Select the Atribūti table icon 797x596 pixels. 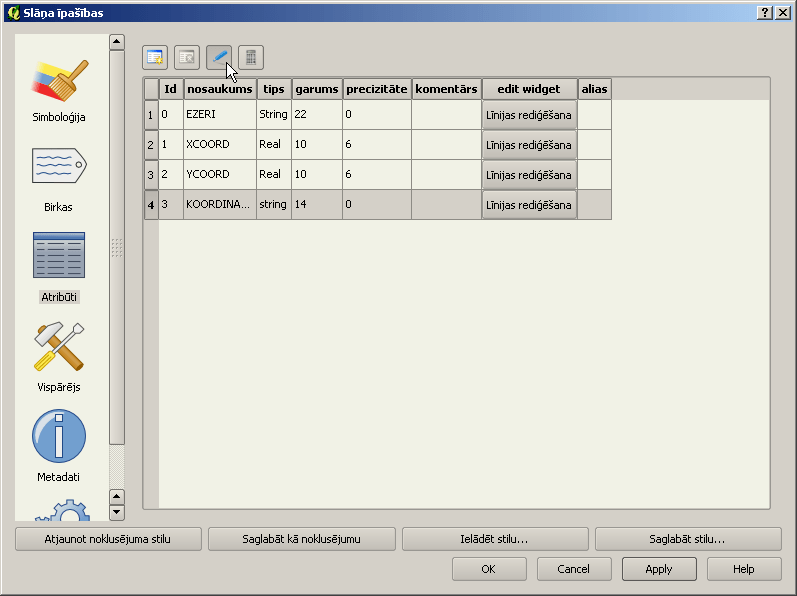point(59,256)
